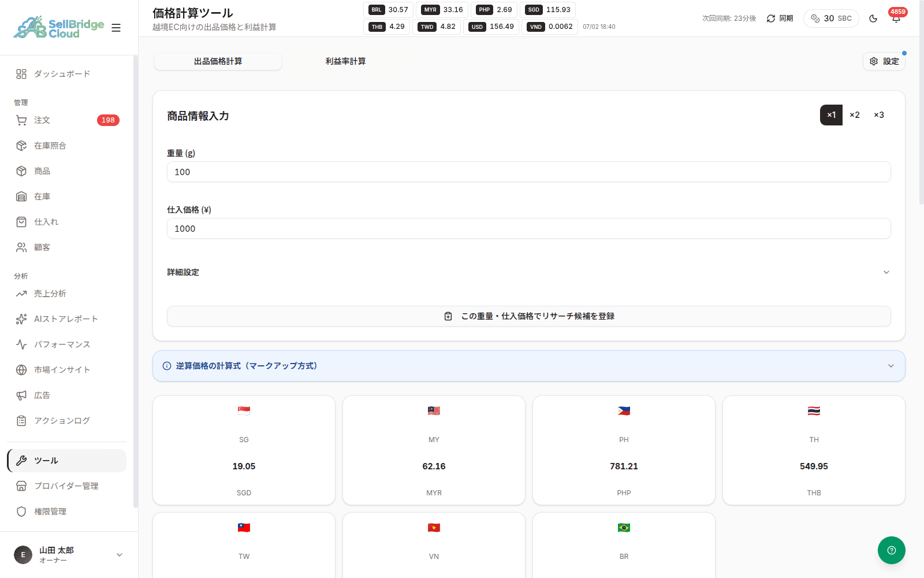Select the TH price card 549.95
Image resolution: width=924 pixels, height=578 pixels.
coord(814,450)
